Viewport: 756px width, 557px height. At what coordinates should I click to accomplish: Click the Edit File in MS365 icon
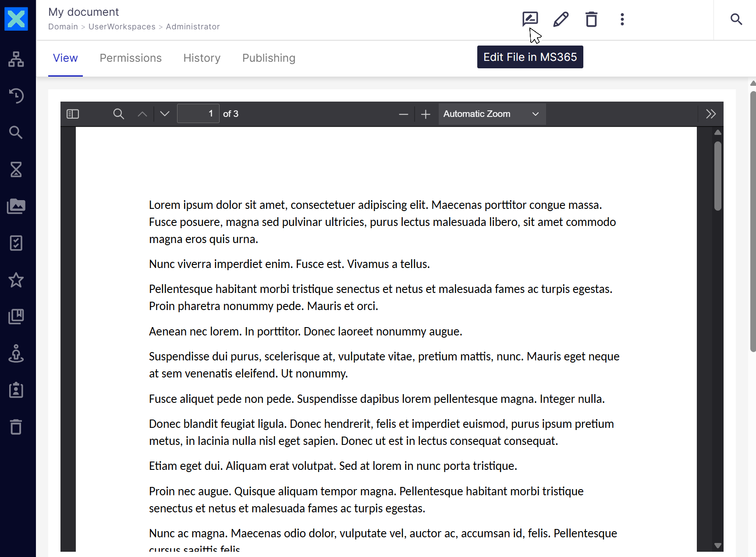pyautogui.click(x=530, y=19)
